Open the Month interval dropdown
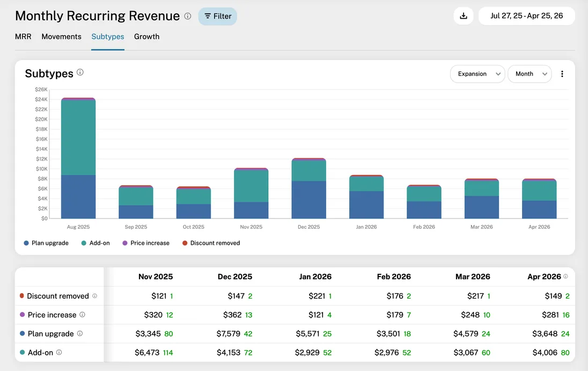588x371 pixels. pyautogui.click(x=530, y=74)
